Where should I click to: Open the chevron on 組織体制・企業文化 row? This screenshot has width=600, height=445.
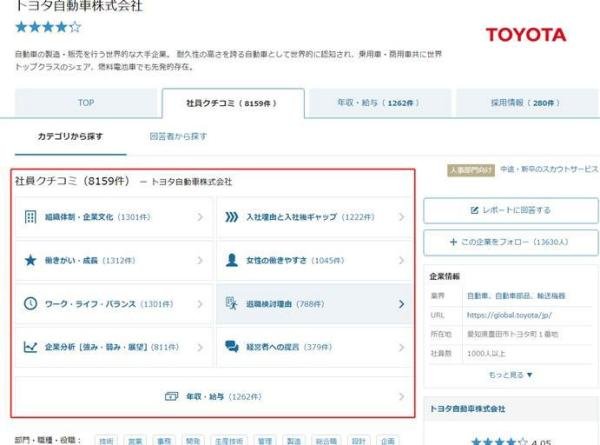[x=200, y=217]
